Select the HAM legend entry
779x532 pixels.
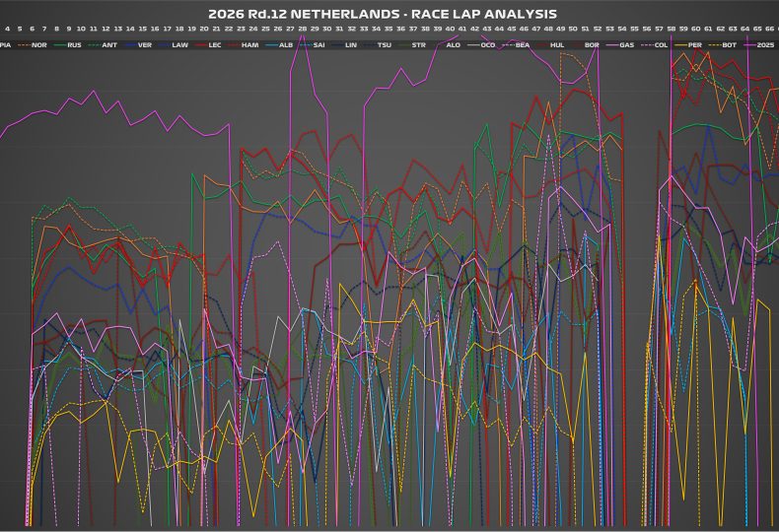coord(244,45)
